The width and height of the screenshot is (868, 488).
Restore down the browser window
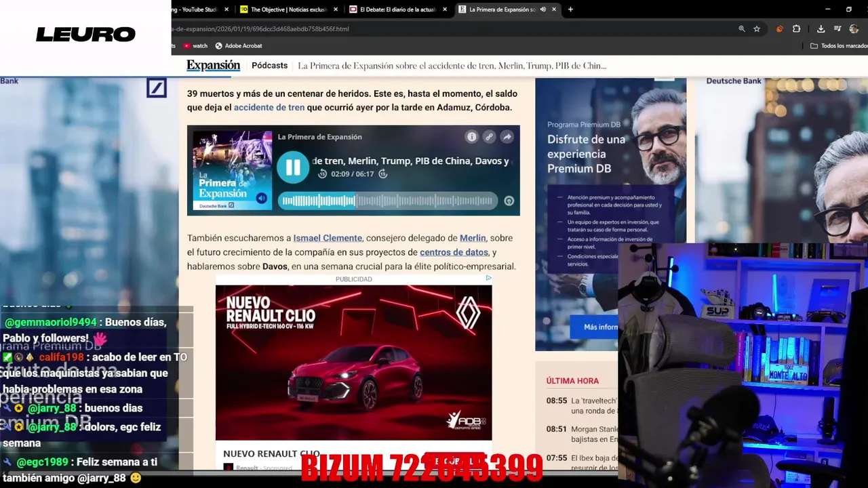tap(848, 9)
